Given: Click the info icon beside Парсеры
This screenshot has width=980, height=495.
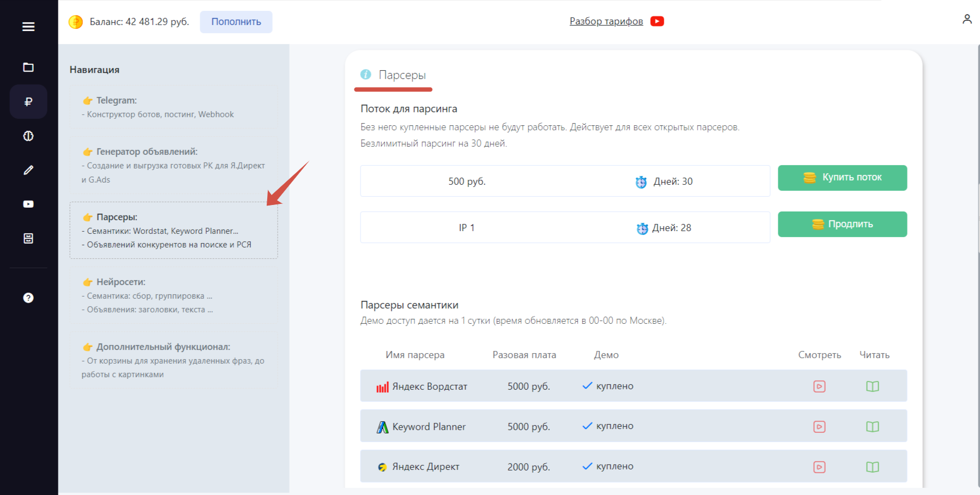Looking at the screenshot, I should pyautogui.click(x=365, y=74).
